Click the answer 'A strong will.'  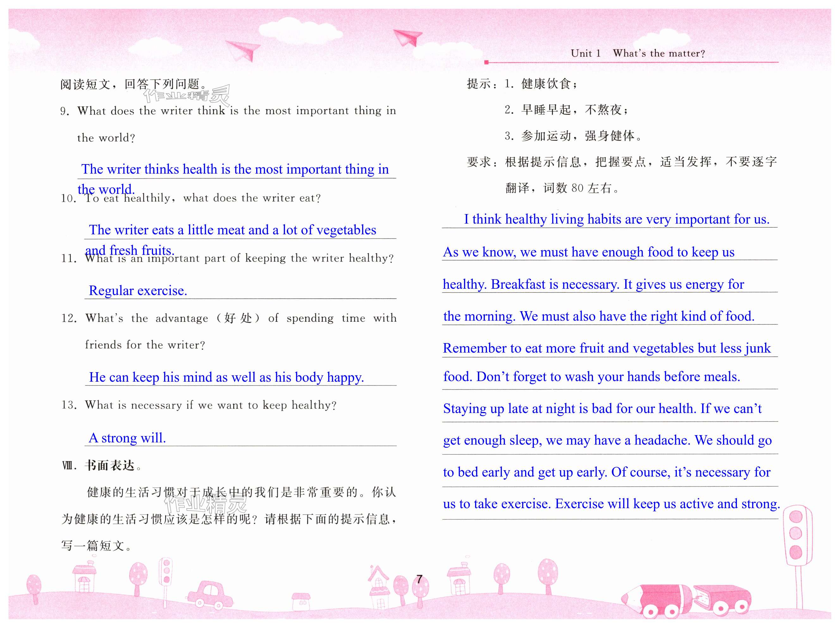(127, 438)
